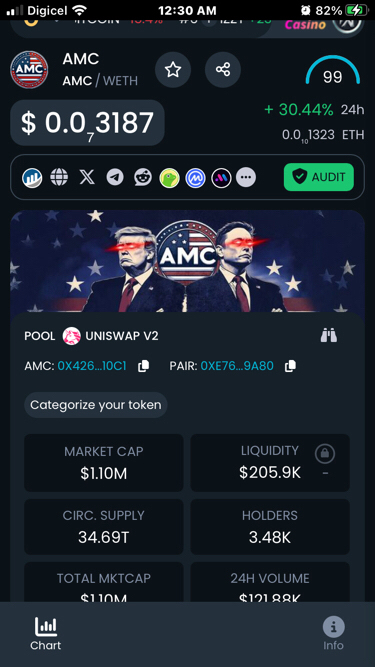Switch to the Info tab

(x=333, y=634)
